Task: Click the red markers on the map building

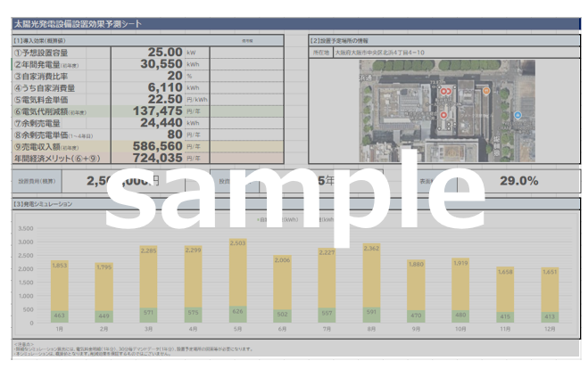Action: [443, 91]
